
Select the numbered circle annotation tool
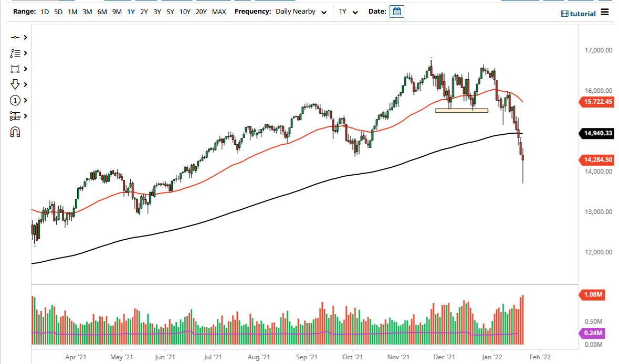point(15,100)
